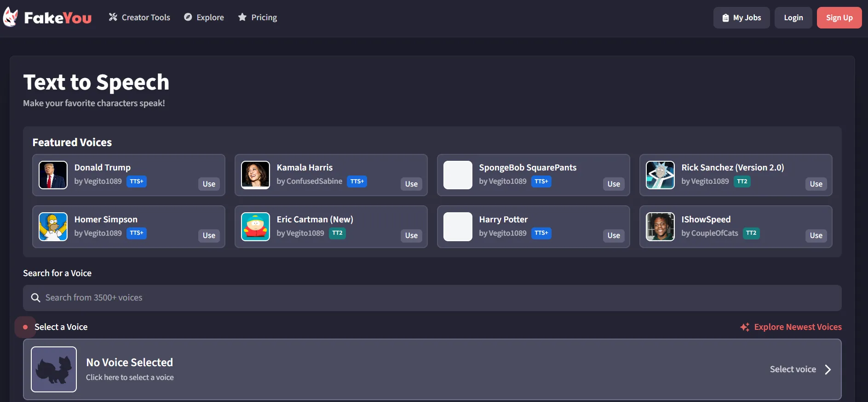Click the FakeYou wordmark
Screen dimensions: 868x402
[x=58, y=18]
